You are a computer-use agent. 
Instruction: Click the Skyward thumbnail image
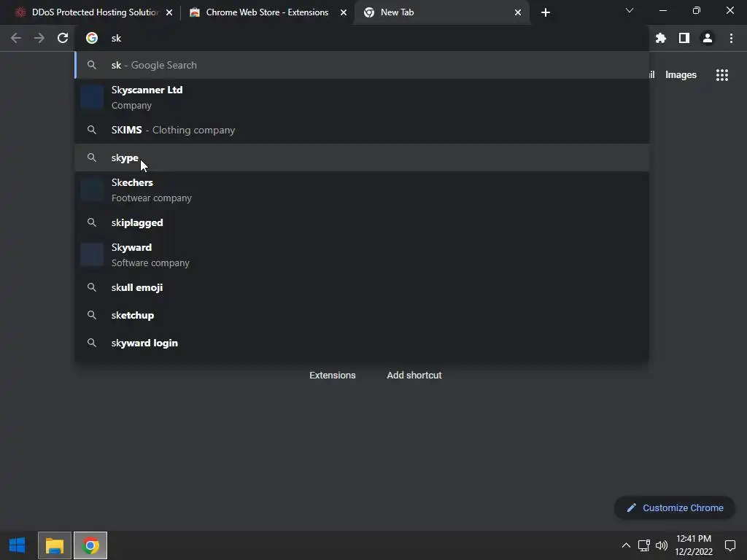click(x=92, y=254)
